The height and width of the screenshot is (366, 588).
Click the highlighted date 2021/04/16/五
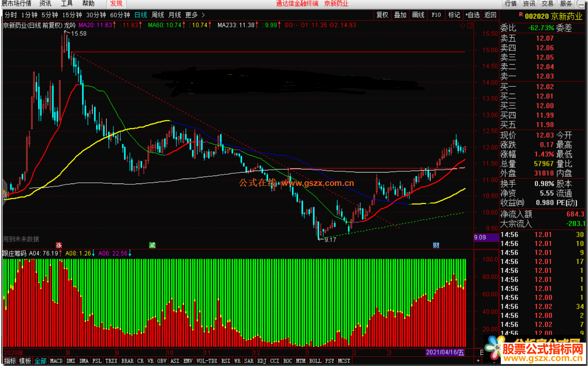pyautogui.click(x=445, y=353)
